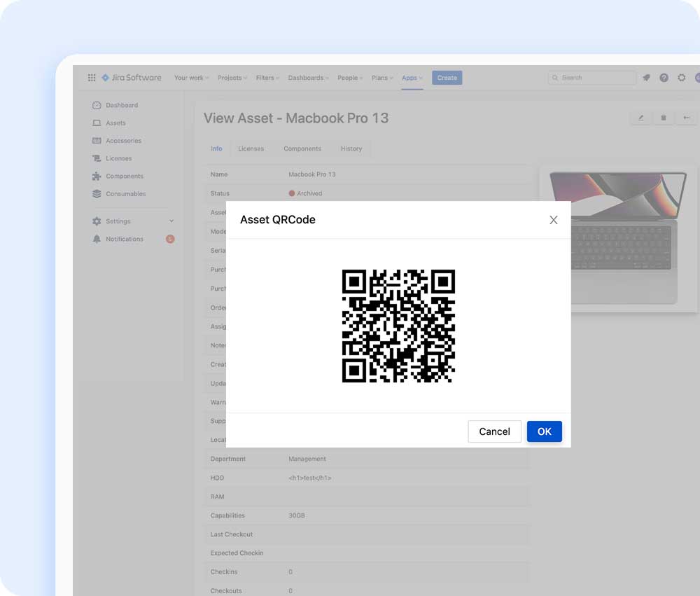
Task: Switch to the Components tab
Action: point(302,148)
